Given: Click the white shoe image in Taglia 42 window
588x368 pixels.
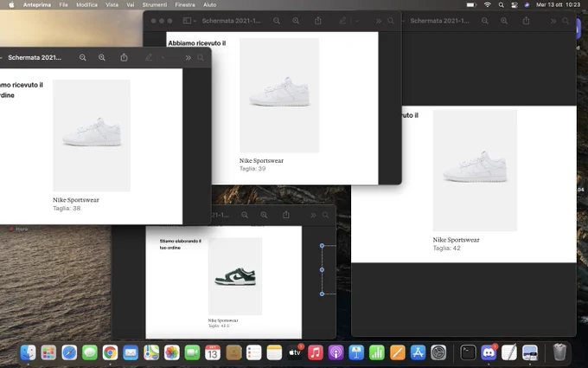Looking at the screenshot, I should (475, 171).
